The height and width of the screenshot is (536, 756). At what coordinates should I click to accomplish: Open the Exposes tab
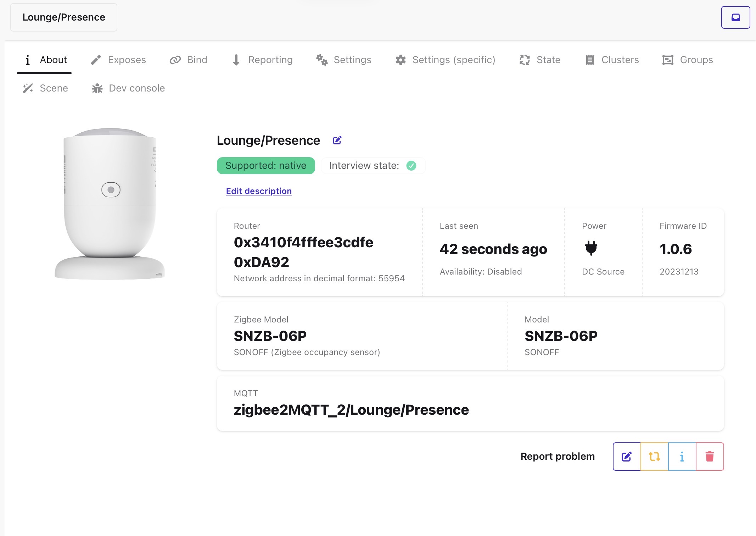(118, 60)
